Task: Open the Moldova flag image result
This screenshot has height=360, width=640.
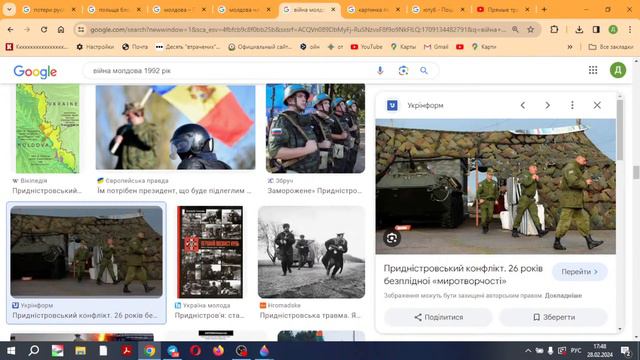Action: pyautogui.click(x=176, y=127)
